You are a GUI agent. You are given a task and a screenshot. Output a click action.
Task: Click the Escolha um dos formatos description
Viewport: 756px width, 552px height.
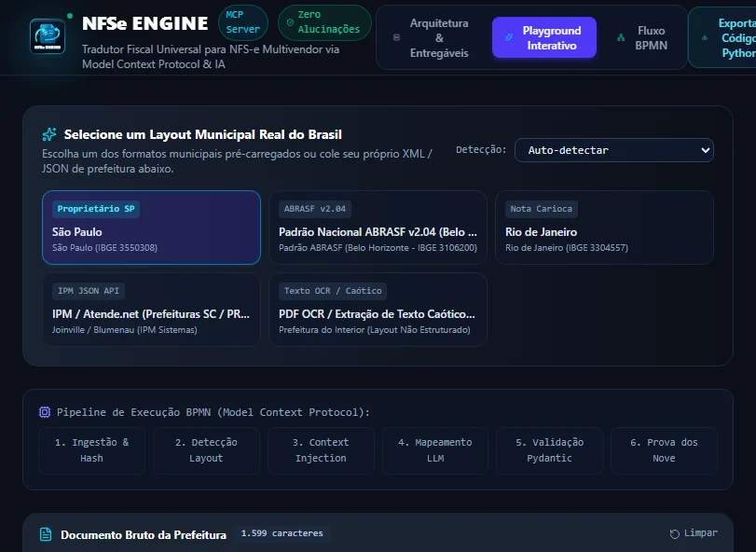pos(237,161)
